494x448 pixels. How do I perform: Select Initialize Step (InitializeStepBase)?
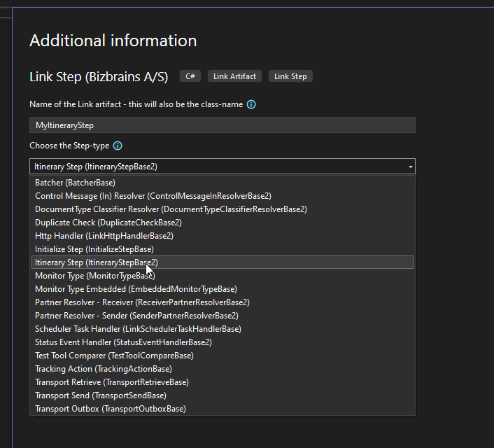94,249
